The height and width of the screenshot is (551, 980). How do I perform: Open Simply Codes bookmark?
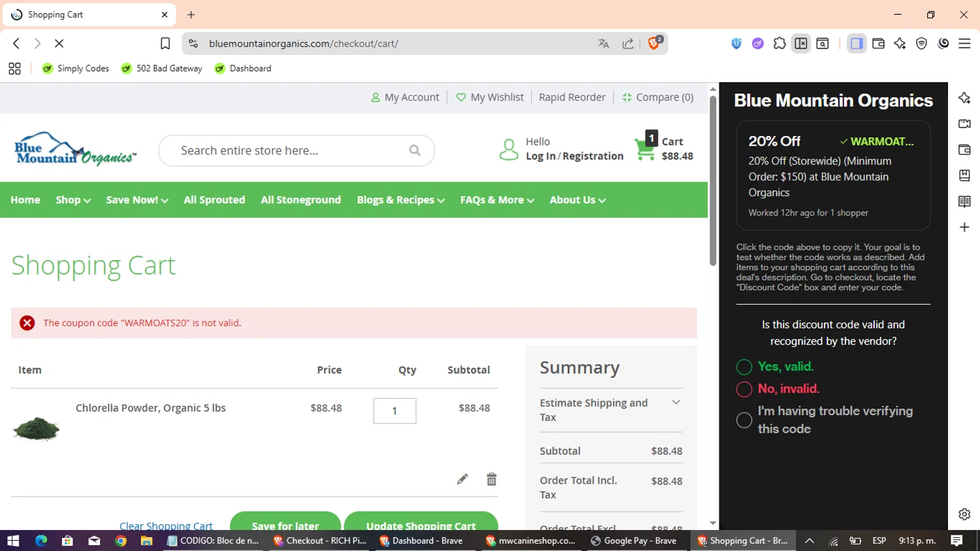point(76,69)
